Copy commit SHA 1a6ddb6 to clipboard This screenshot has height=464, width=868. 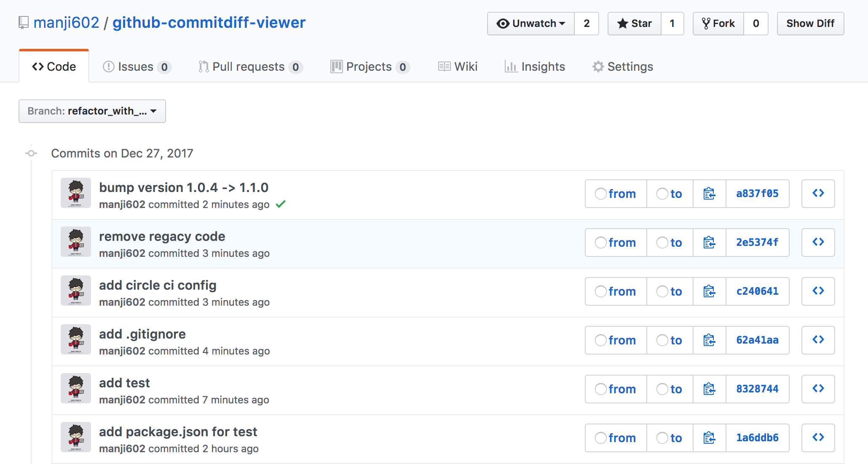tap(710, 438)
